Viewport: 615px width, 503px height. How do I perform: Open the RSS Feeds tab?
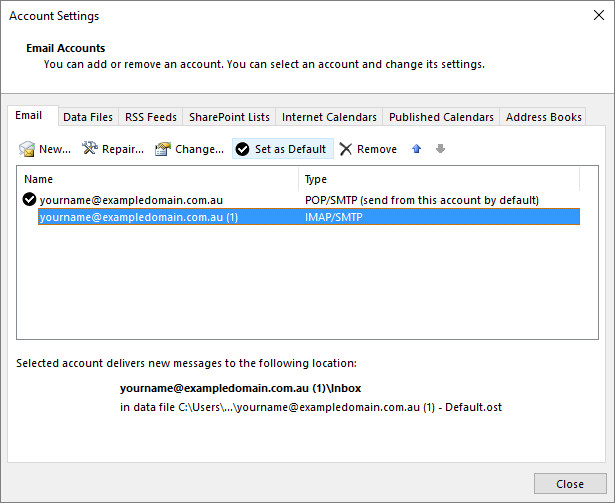pyautogui.click(x=149, y=117)
